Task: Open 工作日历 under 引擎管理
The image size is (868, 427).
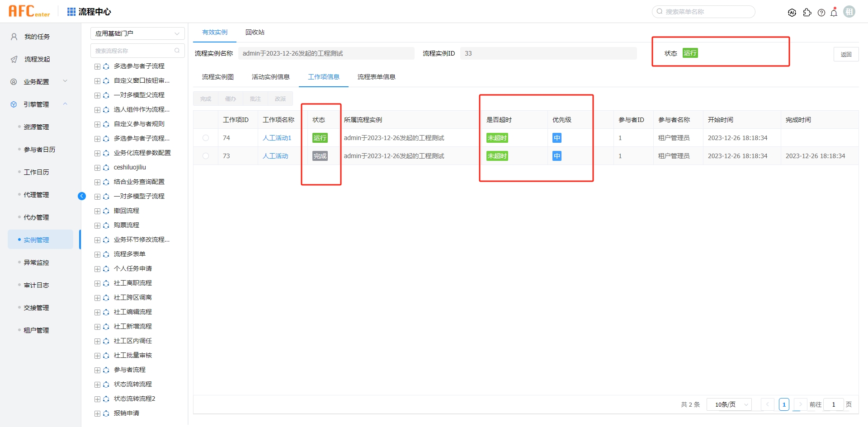Action: [x=36, y=172]
